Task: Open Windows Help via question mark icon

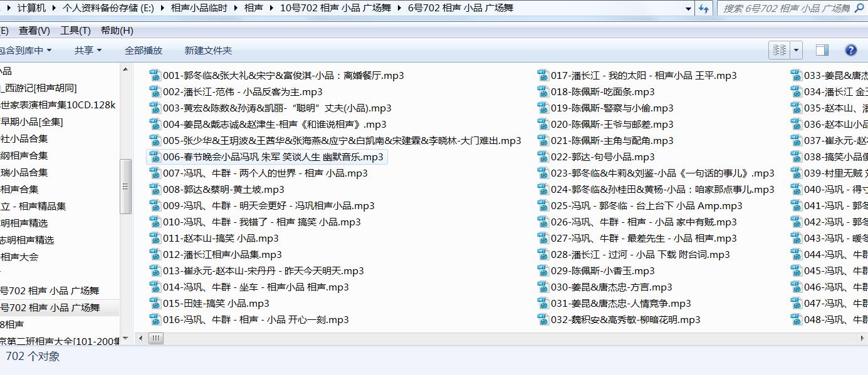Action: 850,50
